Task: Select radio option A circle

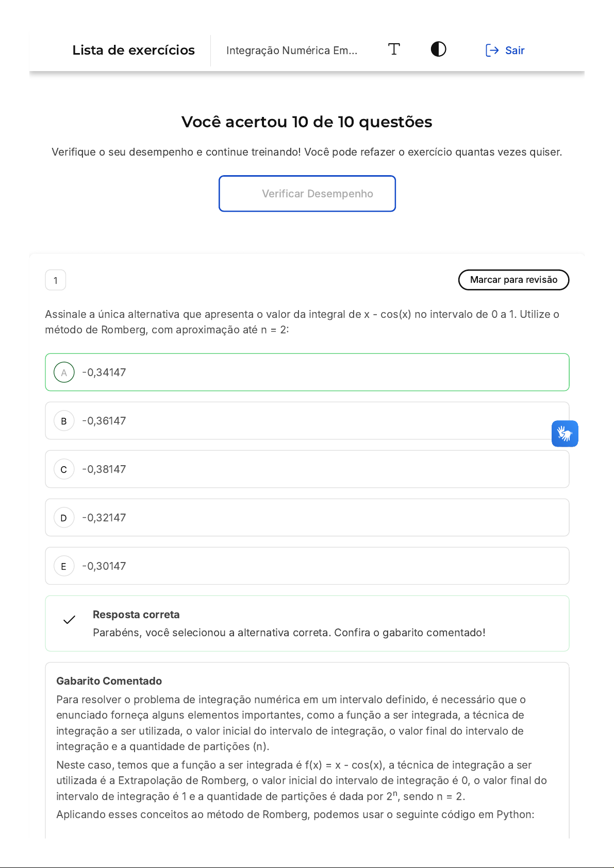Action: pos(64,372)
